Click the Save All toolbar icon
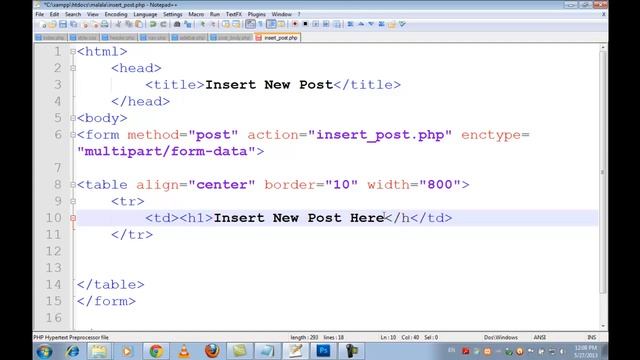This screenshot has width=640, height=360. 73,24
